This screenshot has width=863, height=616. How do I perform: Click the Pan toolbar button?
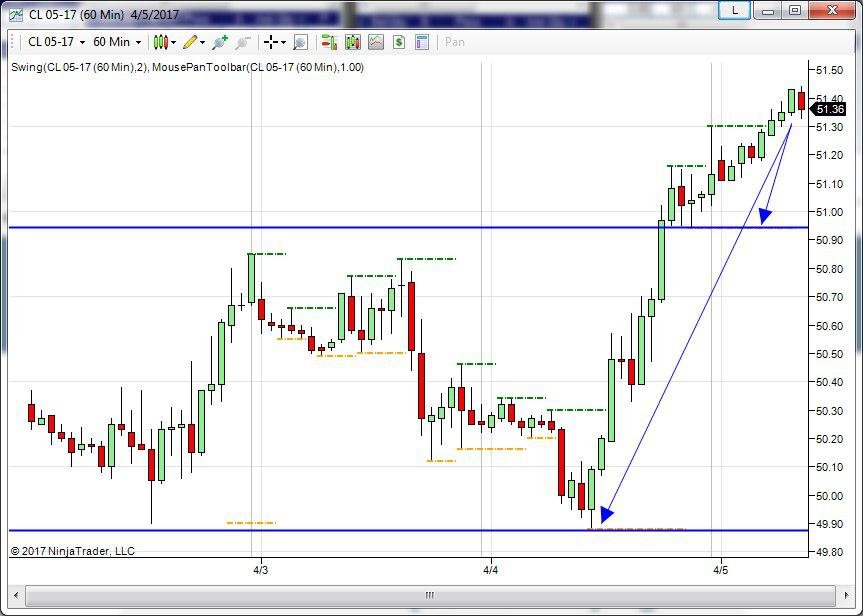pos(455,42)
